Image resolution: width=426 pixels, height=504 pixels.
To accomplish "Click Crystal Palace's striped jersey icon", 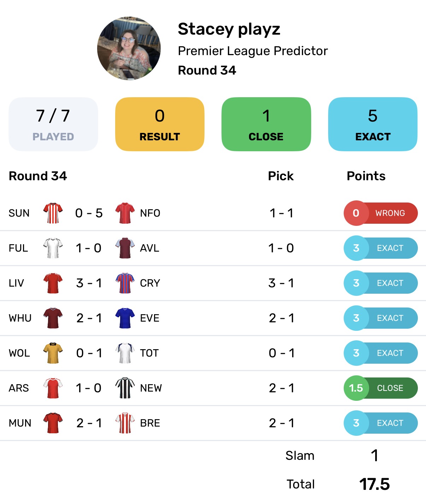I will point(125,283).
